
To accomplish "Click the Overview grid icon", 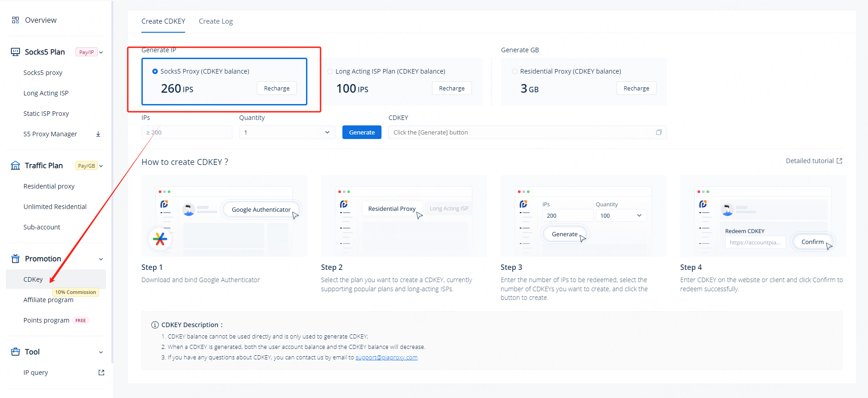I will [x=15, y=20].
